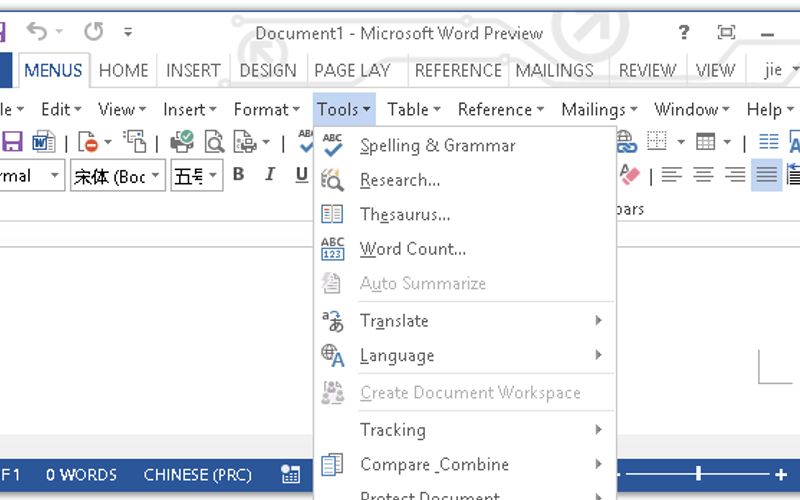This screenshot has width=800, height=500.
Task: Click the borders dotted grid icon
Action: 657,141
